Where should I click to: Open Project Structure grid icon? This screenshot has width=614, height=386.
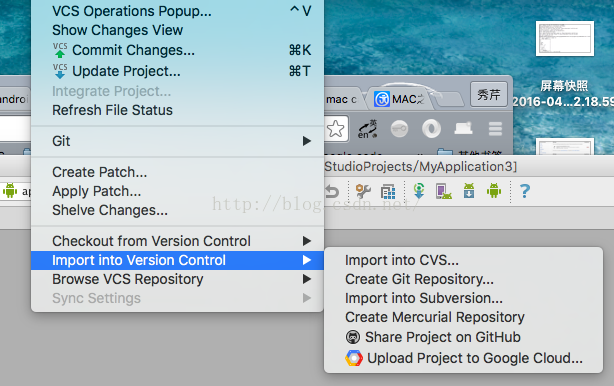pyautogui.click(x=388, y=191)
